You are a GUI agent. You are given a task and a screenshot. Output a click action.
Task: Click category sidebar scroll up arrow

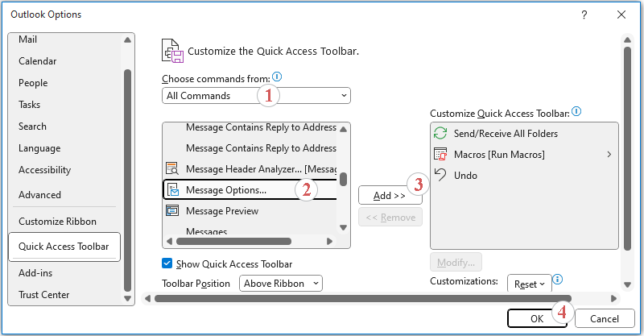click(127, 40)
